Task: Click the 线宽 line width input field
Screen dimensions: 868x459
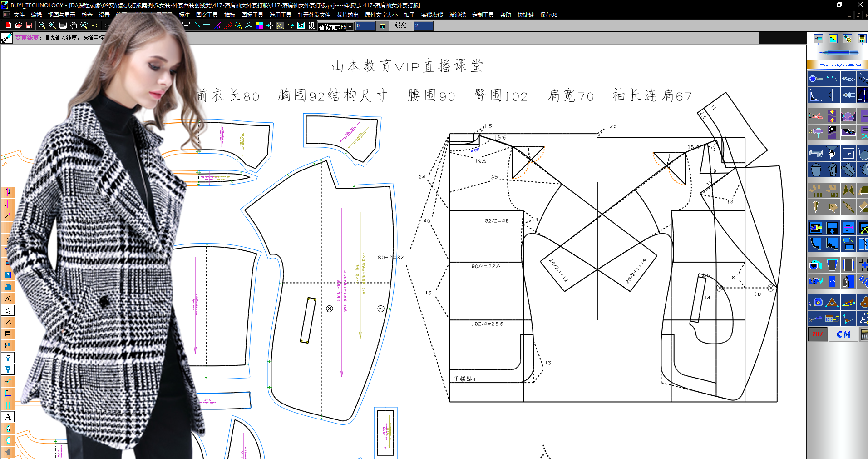Action: pos(424,26)
